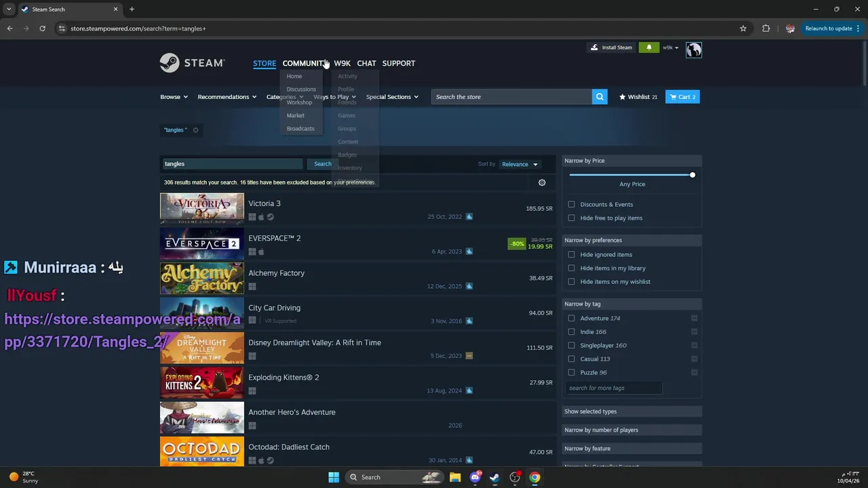Viewport: 868px width, 488px height.
Task: Click the browser address bar
Action: [x=397, y=28]
